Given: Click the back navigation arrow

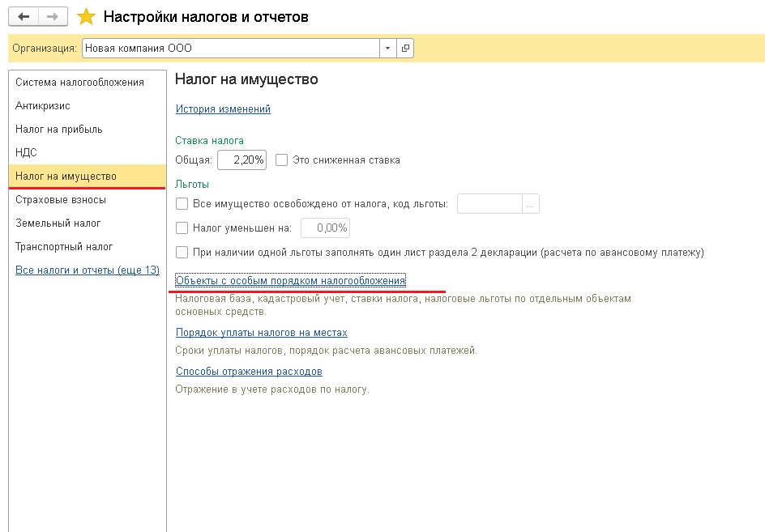Looking at the screenshot, I should 24,16.
